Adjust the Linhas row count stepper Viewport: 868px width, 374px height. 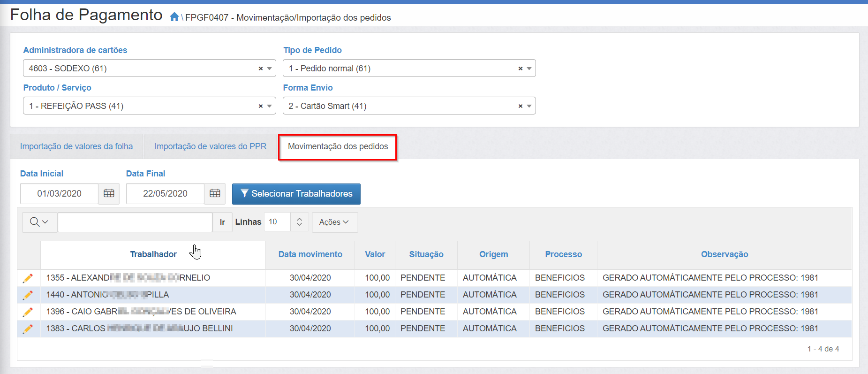[299, 222]
